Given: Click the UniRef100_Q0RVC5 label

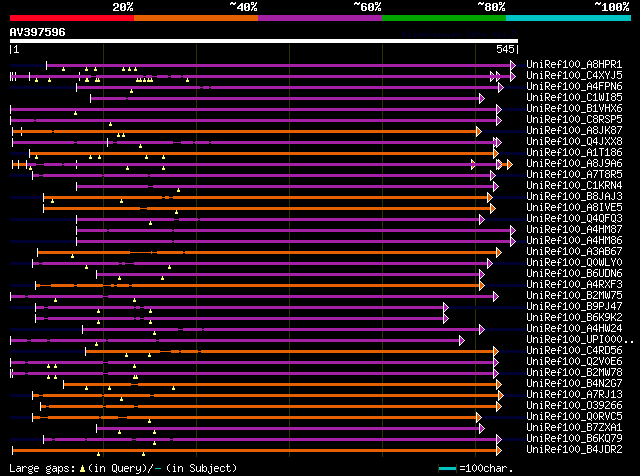Looking at the screenshot, I should 574,417.
